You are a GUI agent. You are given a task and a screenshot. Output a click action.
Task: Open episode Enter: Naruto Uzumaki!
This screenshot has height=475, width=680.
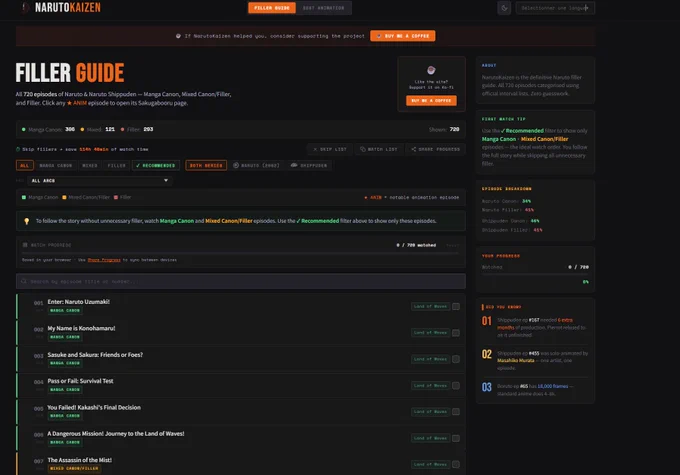78,302
